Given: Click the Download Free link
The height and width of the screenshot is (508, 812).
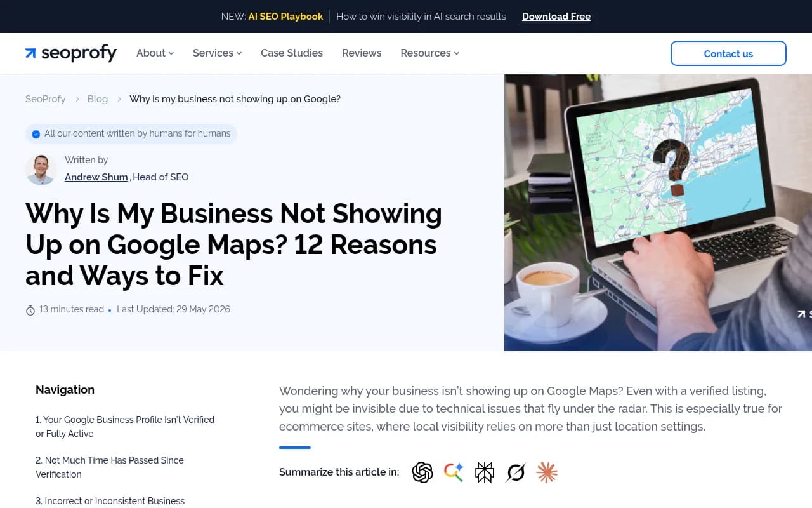Looking at the screenshot, I should tap(556, 17).
